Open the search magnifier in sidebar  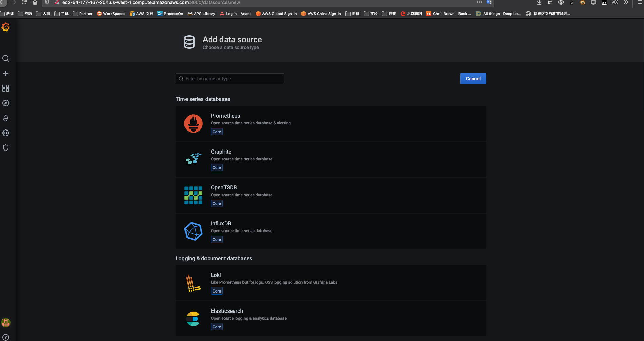point(6,58)
